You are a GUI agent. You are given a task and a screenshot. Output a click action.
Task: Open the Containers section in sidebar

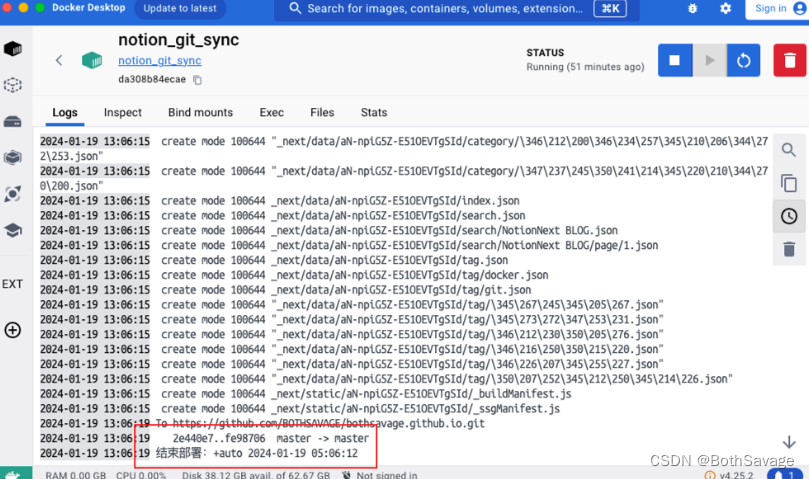pos(13,49)
